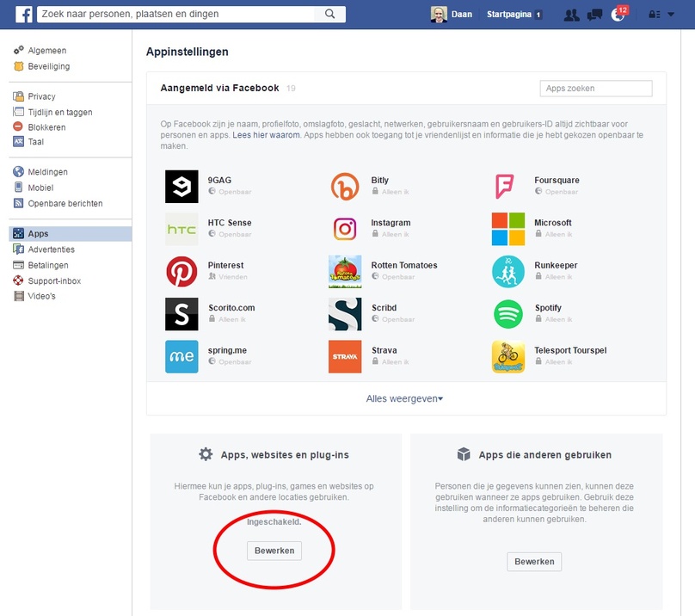Focus the Apps zoeken field

(596, 89)
